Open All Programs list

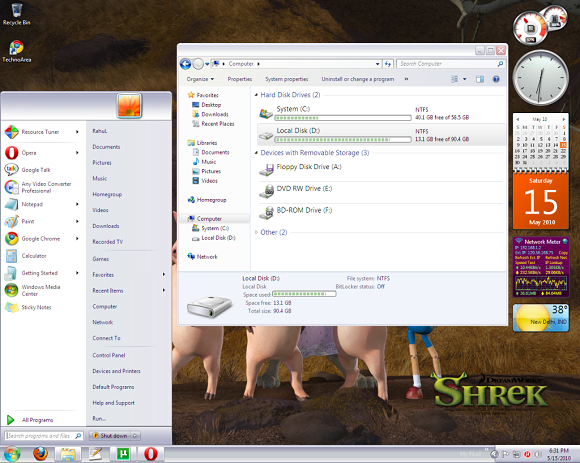pyautogui.click(x=37, y=420)
